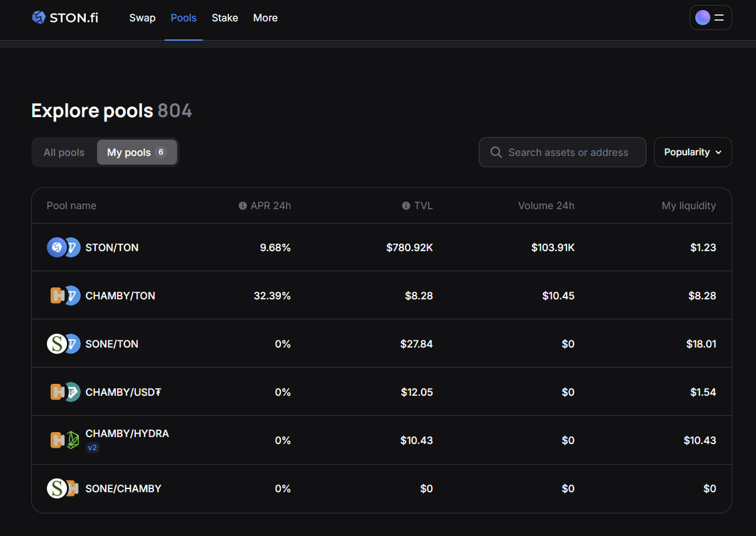Click the SONE/CHAMBY pool token icons

pyautogui.click(x=63, y=488)
